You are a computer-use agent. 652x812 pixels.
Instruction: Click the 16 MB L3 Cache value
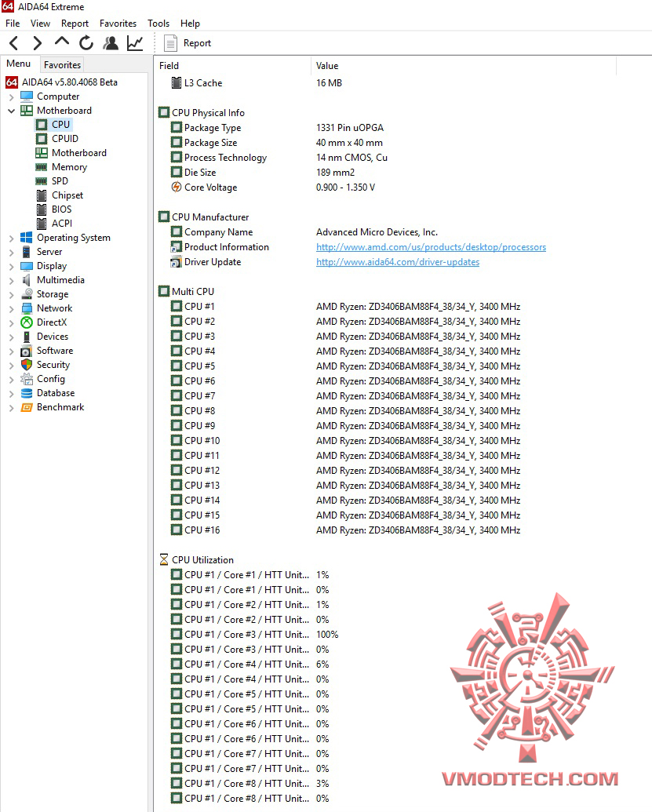pyautogui.click(x=329, y=83)
